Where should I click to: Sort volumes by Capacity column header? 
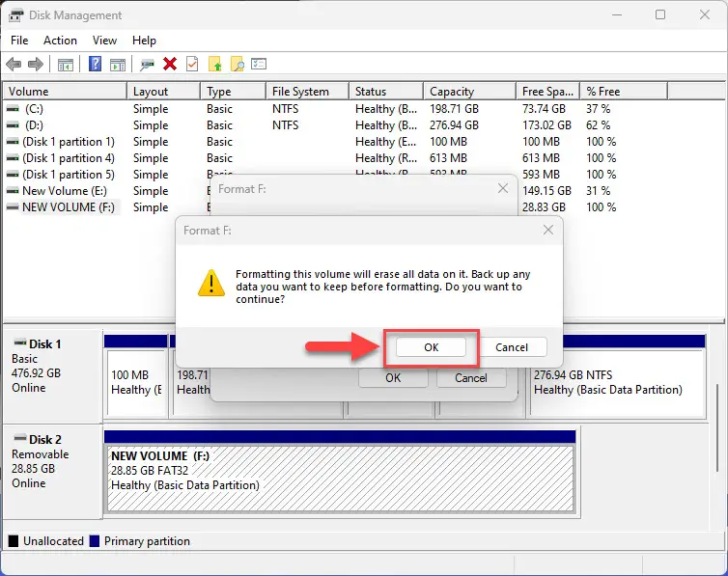[x=452, y=92]
